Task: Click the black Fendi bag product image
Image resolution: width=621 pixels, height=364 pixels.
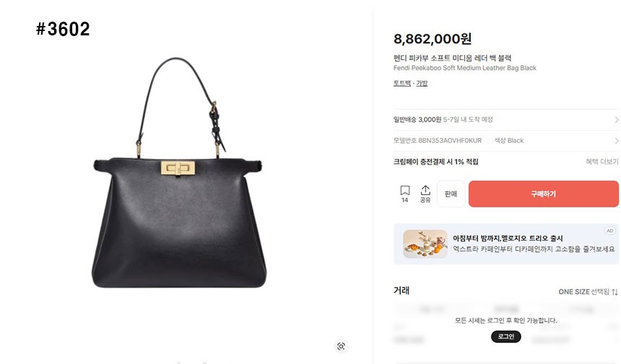Action: pyautogui.click(x=179, y=173)
